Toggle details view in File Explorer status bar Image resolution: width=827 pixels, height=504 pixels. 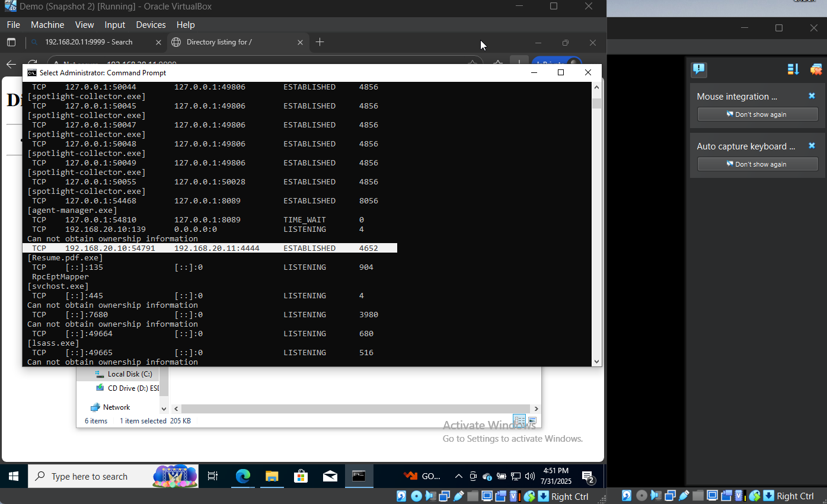(519, 421)
